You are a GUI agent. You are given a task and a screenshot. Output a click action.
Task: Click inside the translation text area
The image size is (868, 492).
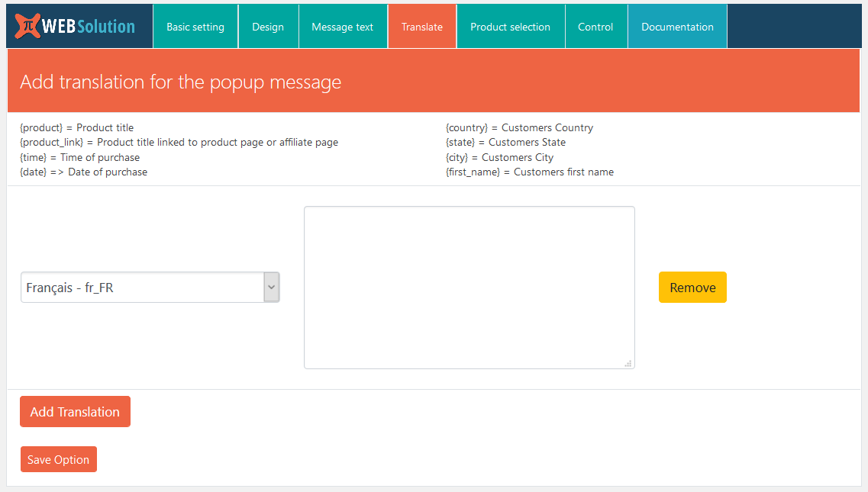point(469,287)
